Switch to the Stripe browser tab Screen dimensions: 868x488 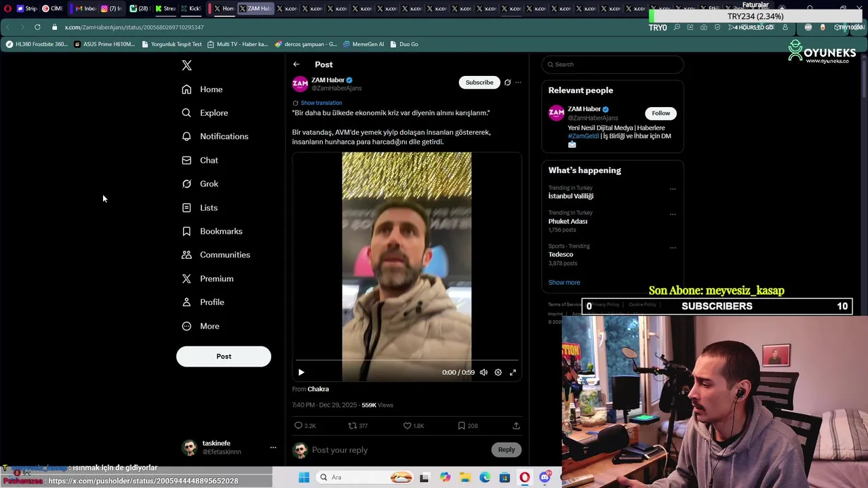coord(26,9)
